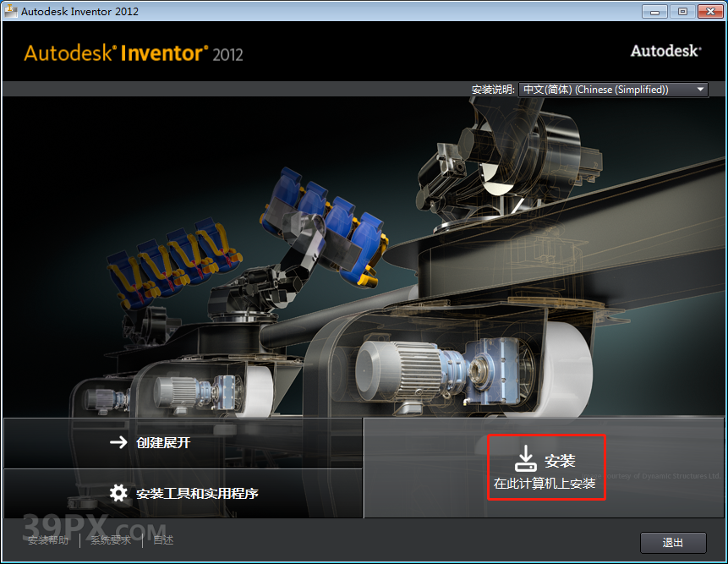Click the Install download-arrow icon above 安装
Viewport: 728px width, 564px height.
[525, 457]
